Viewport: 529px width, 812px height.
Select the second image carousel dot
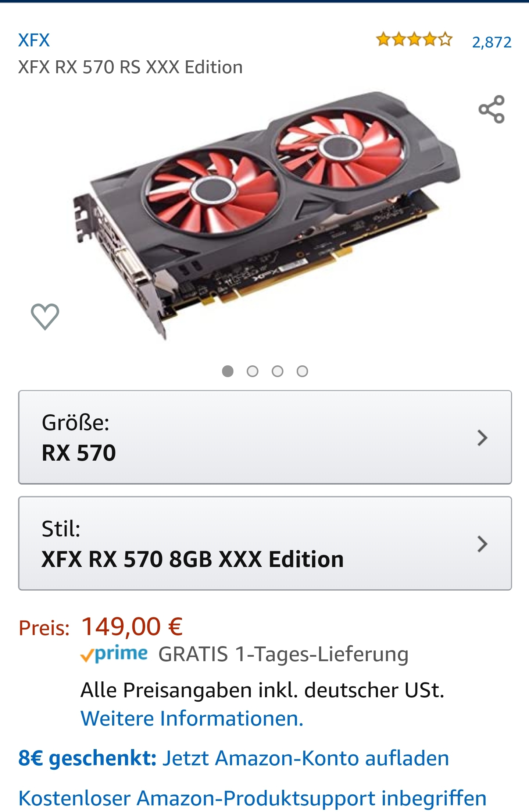[253, 371]
